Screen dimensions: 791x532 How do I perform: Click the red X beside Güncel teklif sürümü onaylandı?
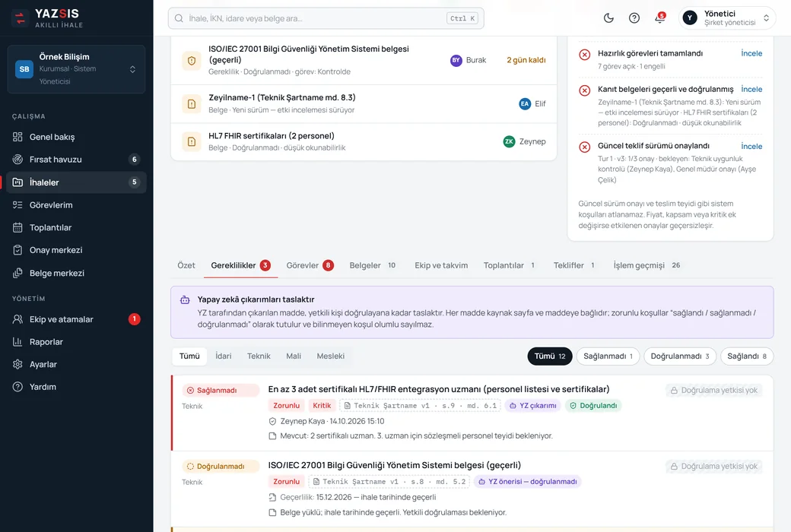(x=585, y=147)
